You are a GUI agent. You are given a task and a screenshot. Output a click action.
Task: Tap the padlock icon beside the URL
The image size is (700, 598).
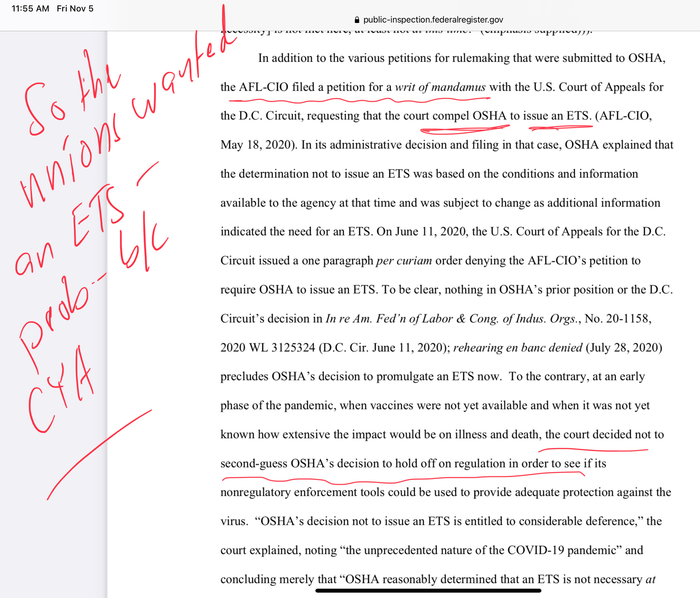(357, 20)
